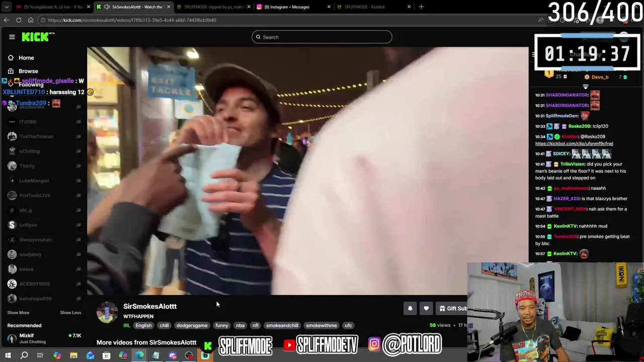Viewport: 644px width, 362px height.
Task: Open Browse in sidebar
Action: click(28, 71)
